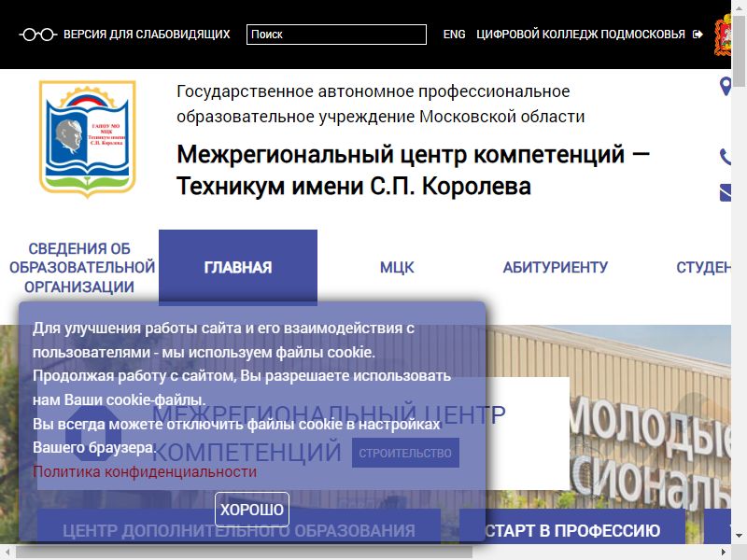Select the 'Главная' menu tab
747x560 pixels.
238,267
